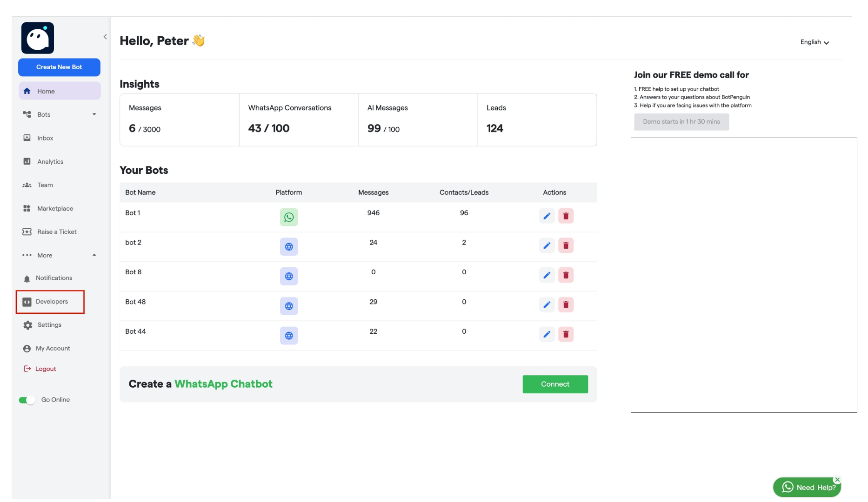The height and width of the screenshot is (502, 868).
Task: Click the Need Help WhatsApp widget
Action: (x=807, y=487)
